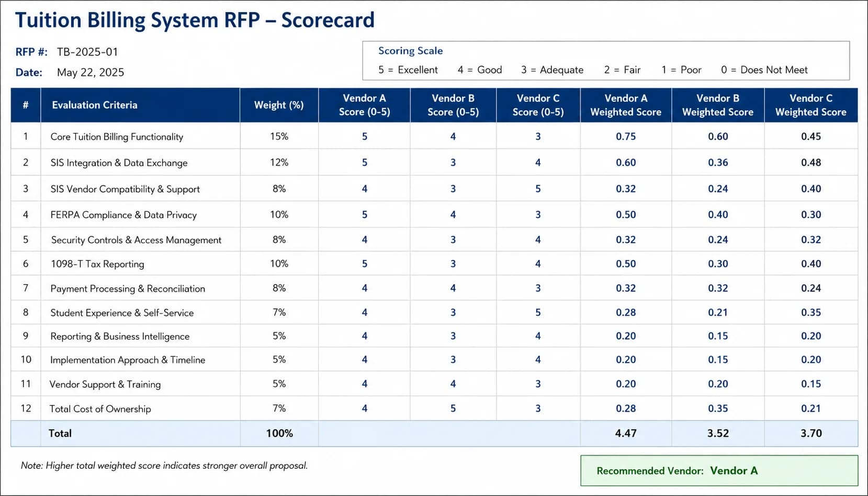Screen dimensions: 868x496
Task: Click the 15% weight for Core Tuition Billing
Action: (279, 136)
